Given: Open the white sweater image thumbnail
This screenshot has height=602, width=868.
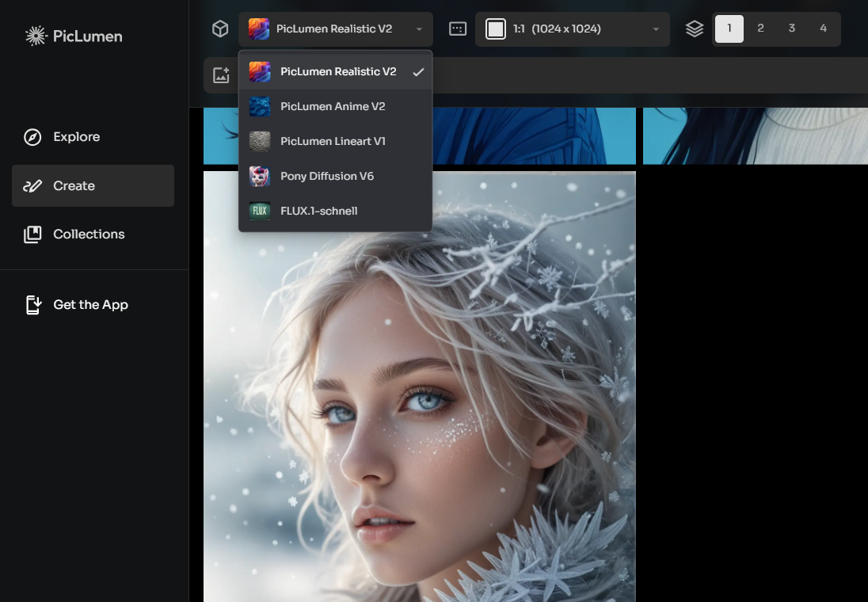Looking at the screenshot, I should tap(755, 135).
